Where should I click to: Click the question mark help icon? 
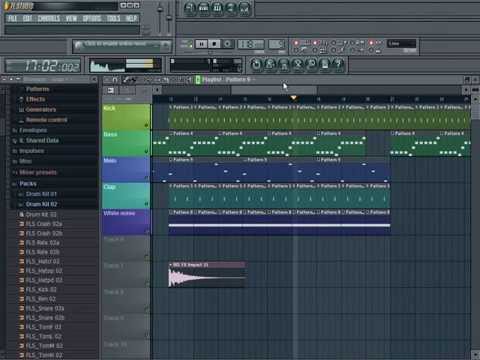(x=338, y=64)
